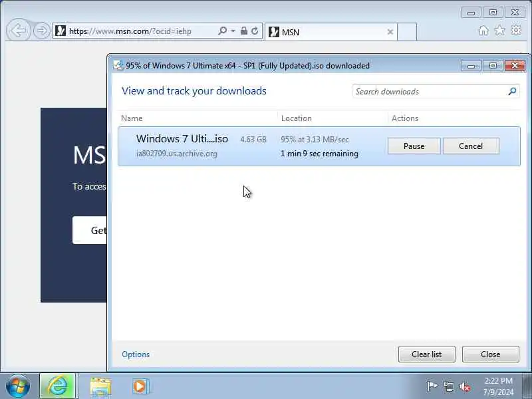This screenshot has height=399, width=532.
Task: Click the search magnifier in address bar
Action: click(x=223, y=31)
